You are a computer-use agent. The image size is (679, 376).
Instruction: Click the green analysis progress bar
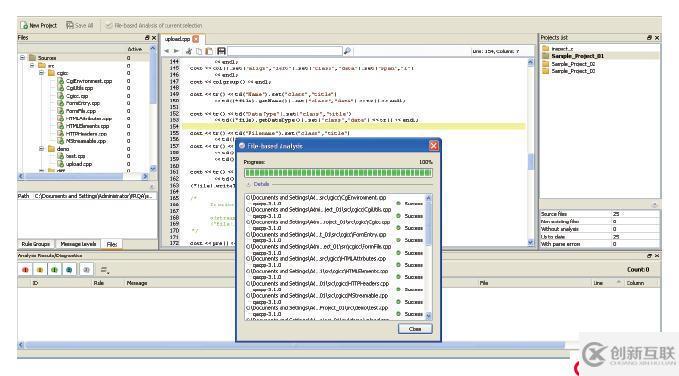pyautogui.click(x=338, y=173)
